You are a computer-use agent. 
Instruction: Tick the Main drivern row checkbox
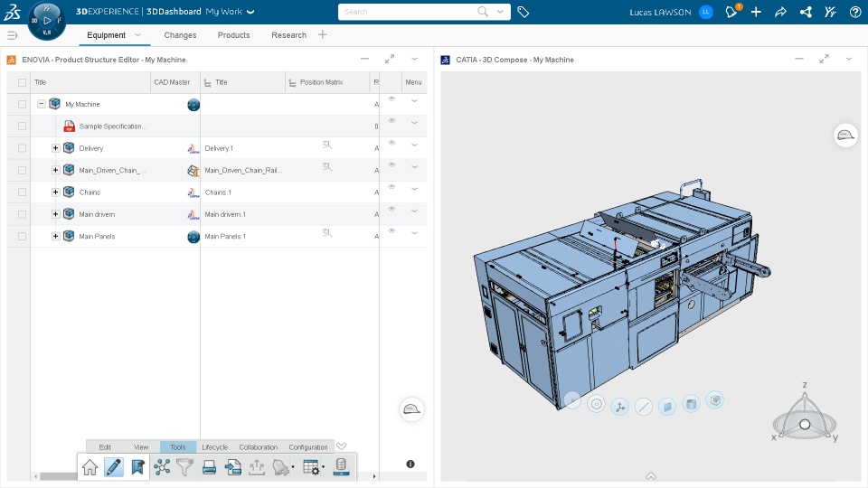tap(22, 214)
